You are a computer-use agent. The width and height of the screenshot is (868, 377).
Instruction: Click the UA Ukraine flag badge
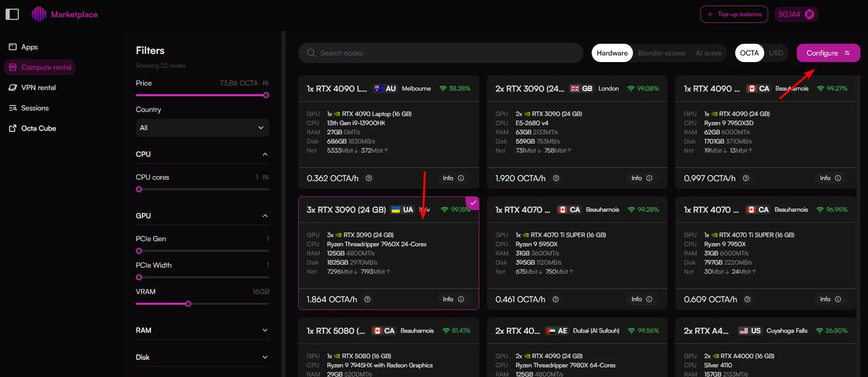coord(402,210)
